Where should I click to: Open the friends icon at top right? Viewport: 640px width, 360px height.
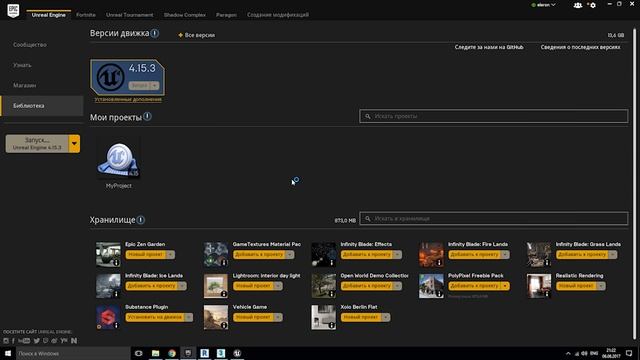tap(578, 5)
